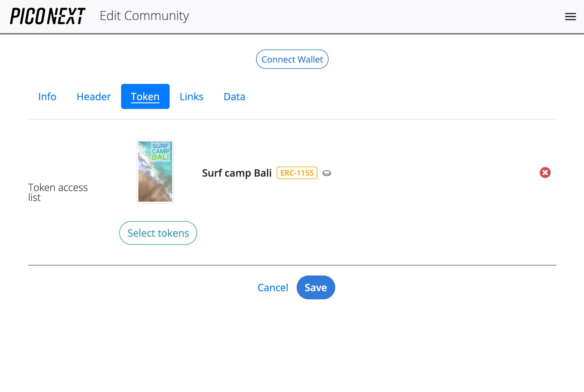Click the Token access list label

click(58, 192)
